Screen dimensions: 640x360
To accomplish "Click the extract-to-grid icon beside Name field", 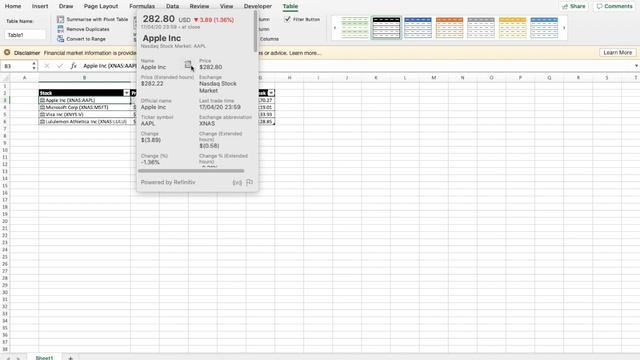I will pos(188,64).
